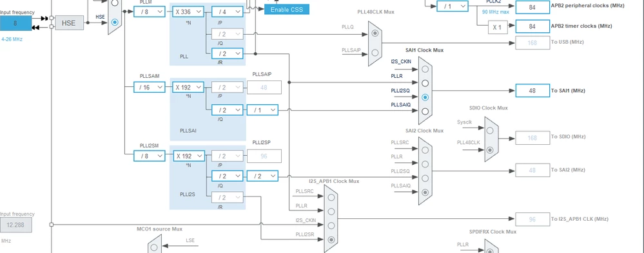The image size is (644, 253).
Task: Select PLLR in the SAI2 Clock Mux
Action: tap(425, 164)
